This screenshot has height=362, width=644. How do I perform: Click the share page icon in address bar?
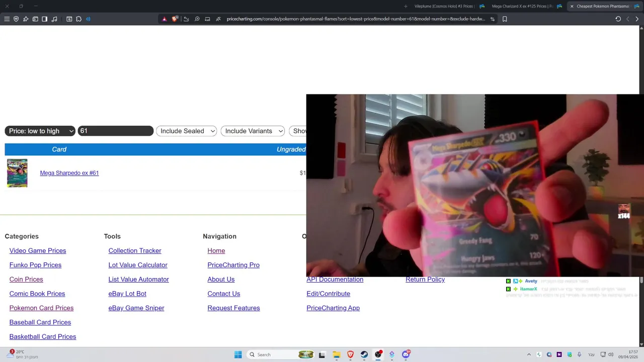pyautogui.click(x=186, y=19)
